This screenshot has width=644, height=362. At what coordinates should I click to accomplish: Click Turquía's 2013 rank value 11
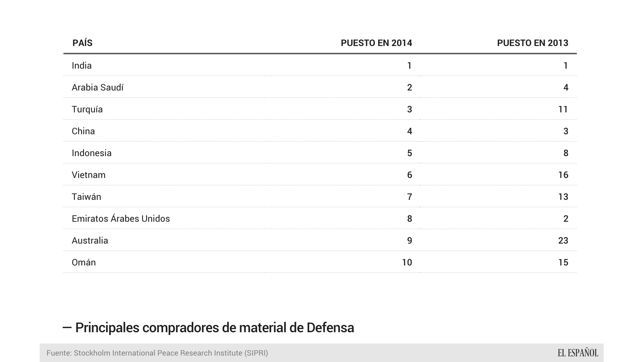tap(563, 109)
